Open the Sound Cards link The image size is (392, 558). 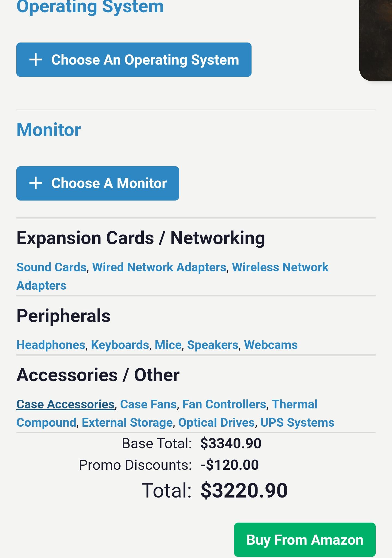[51, 267]
